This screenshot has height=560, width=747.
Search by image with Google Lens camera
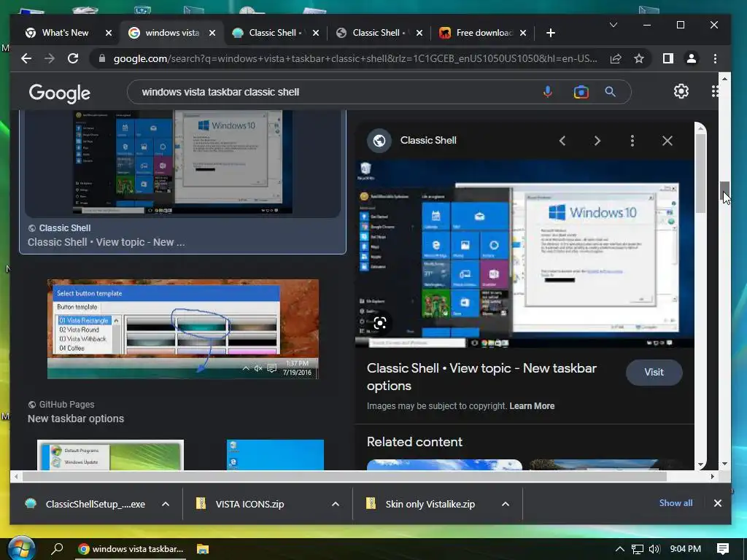coord(581,92)
